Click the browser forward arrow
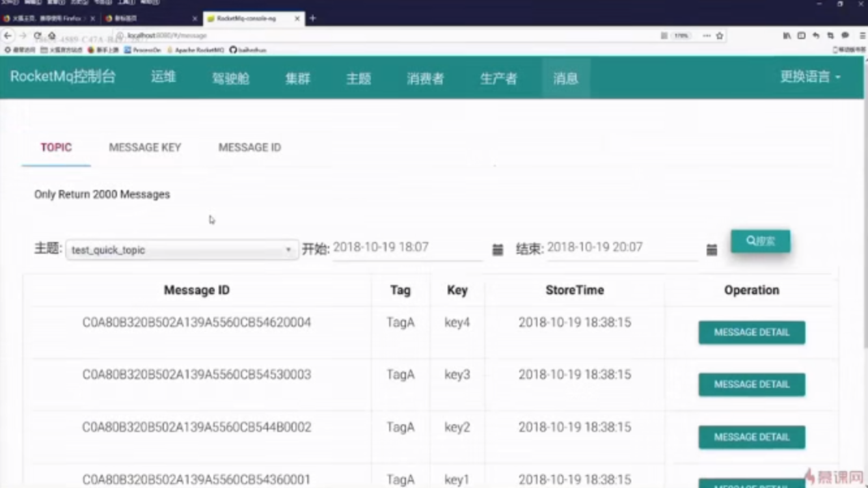868x488 pixels. [x=23, y=36]
